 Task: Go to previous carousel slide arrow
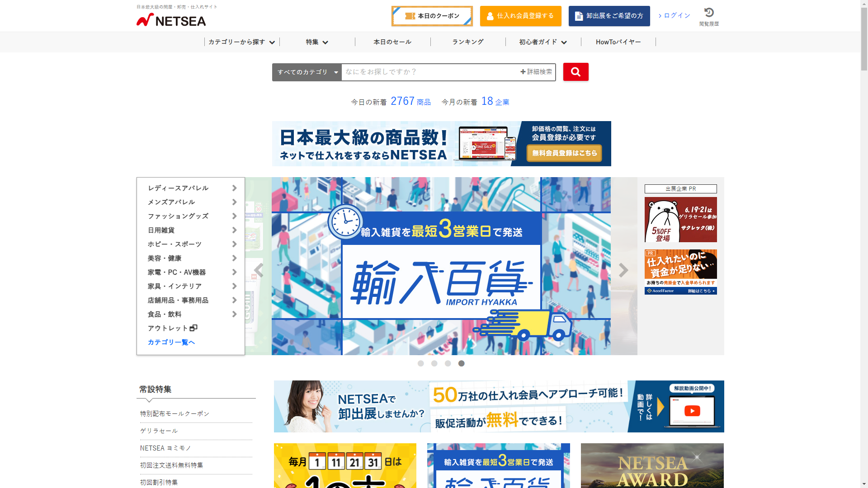pyautogui.click(x=259, y=270)
